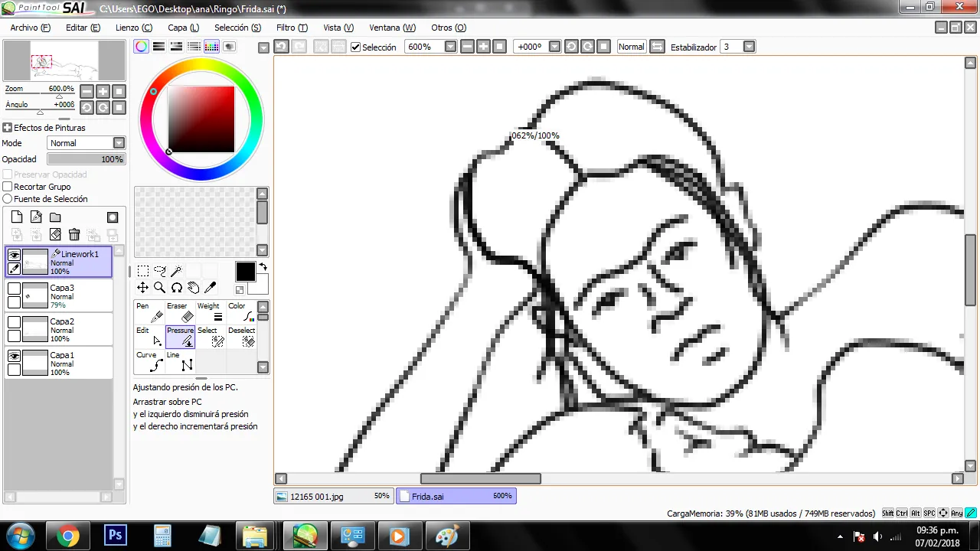
Task: Pick the Deselect pen tool
Action: [241, 337]
